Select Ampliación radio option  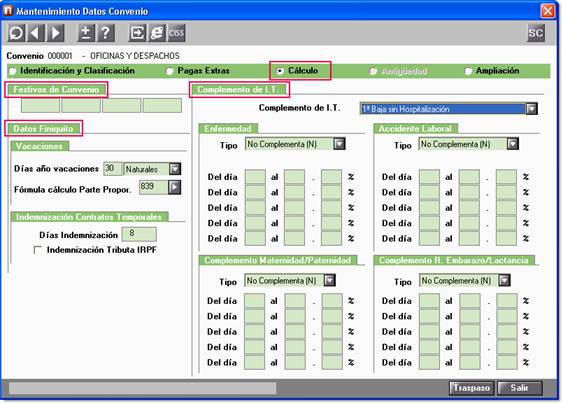pyautogui.click(x=468, y=71)
